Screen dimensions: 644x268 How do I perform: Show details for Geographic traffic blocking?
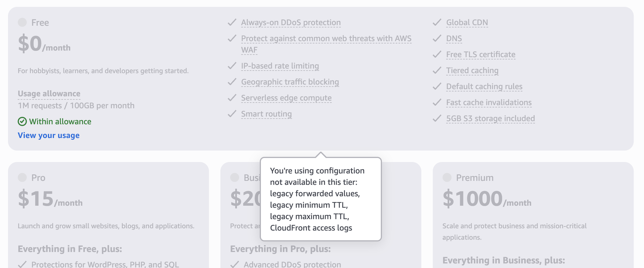click(290, 82)
